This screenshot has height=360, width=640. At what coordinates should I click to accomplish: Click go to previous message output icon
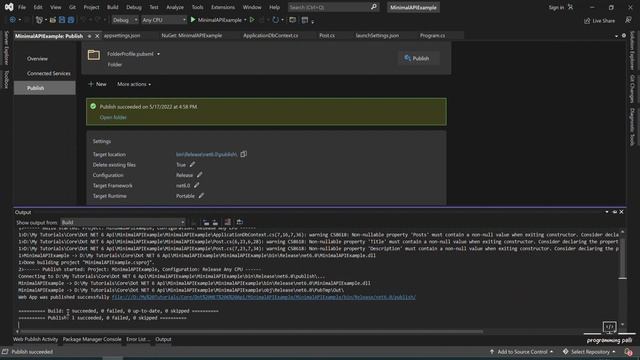click(206, 222)
